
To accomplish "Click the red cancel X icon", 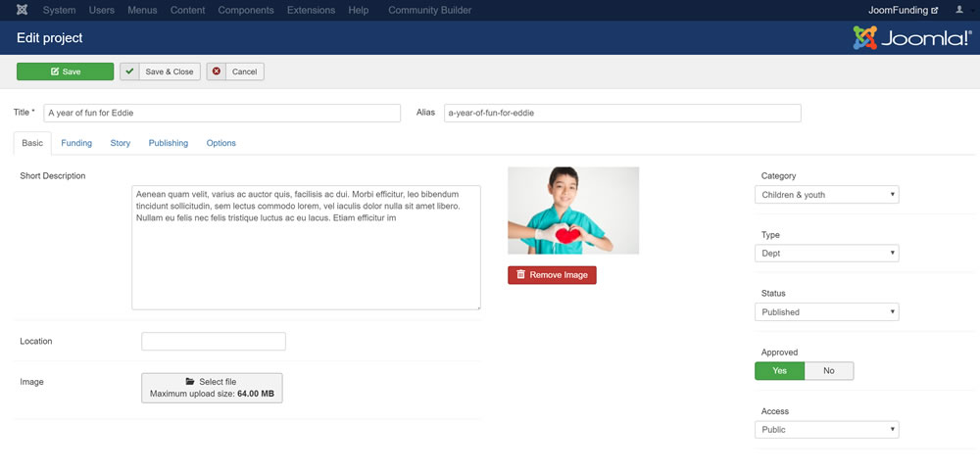I will click(217, 71).
